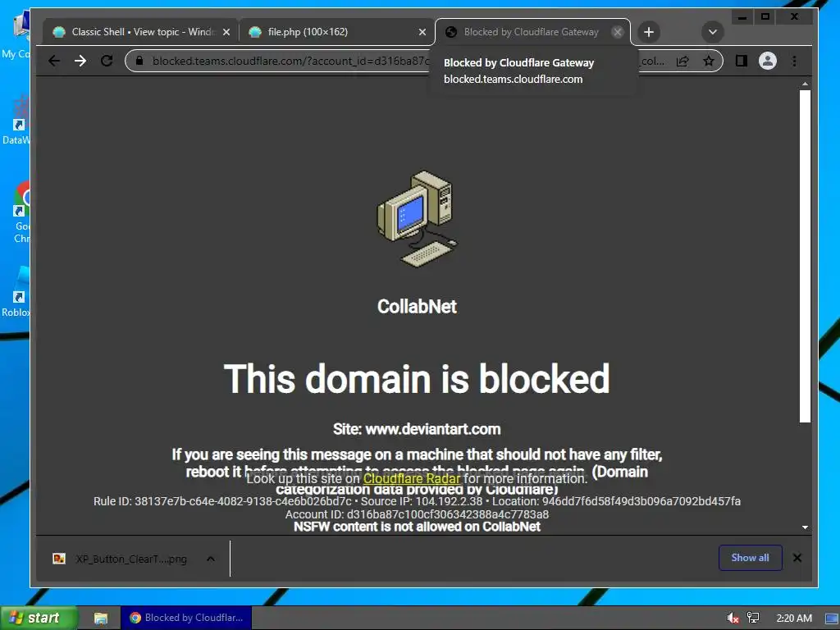Select the Blocked by Cloudflare Gateway tab

[x=532, y=32]
